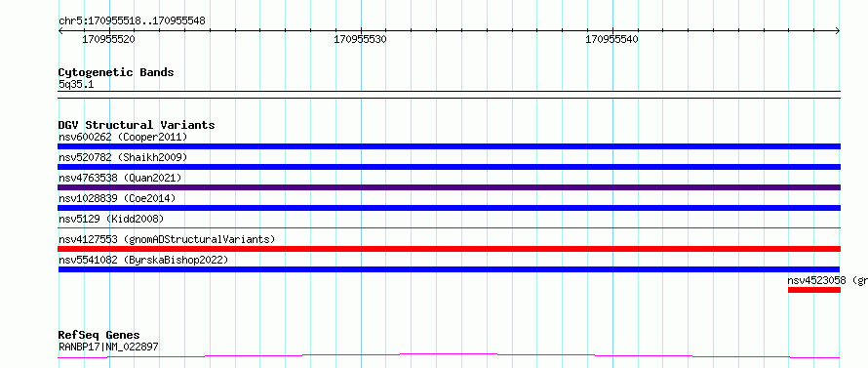868x368 pixels.
Task: Select the nsv4763538 (Quan2021) label
Action: tap(120, 178)
